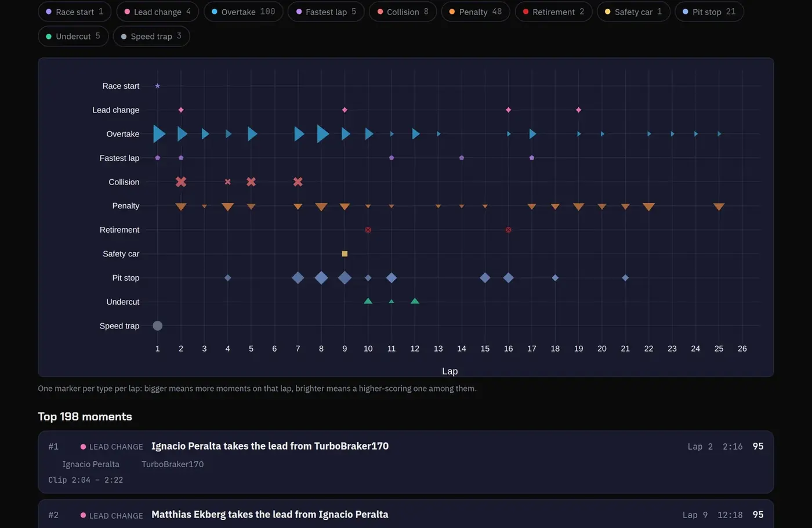Click the Speed trap circle marker on lap 1
Screen dimensions: 812x528
point(158,326)
